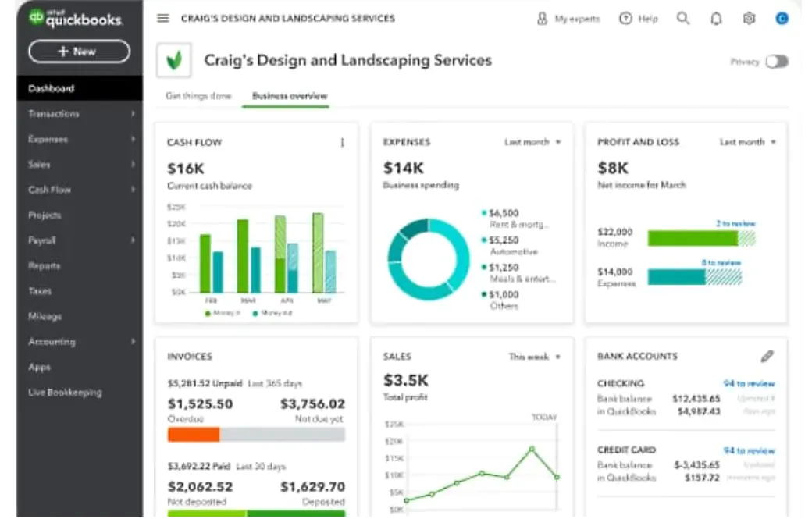Switch to Business overview tab

[x=290, y=96]
